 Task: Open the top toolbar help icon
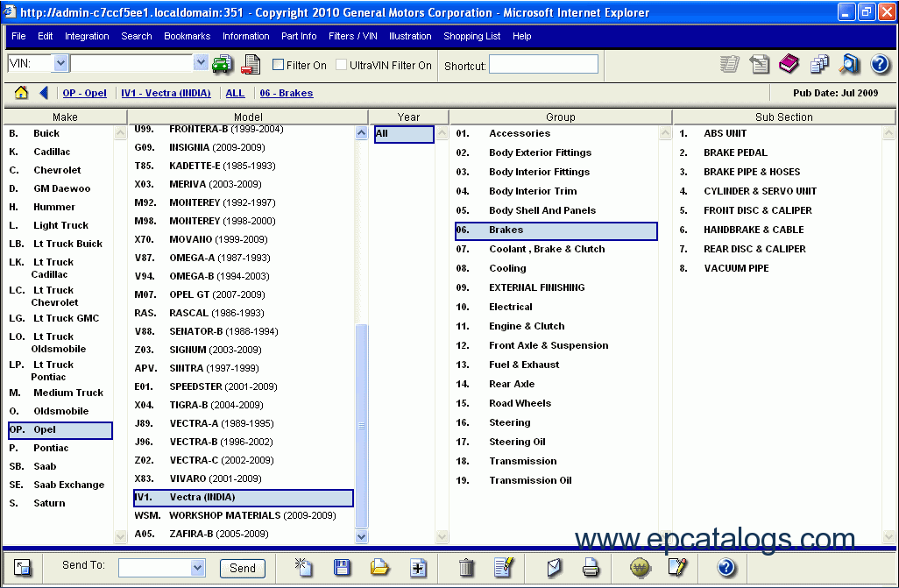[x=880, y=64]
